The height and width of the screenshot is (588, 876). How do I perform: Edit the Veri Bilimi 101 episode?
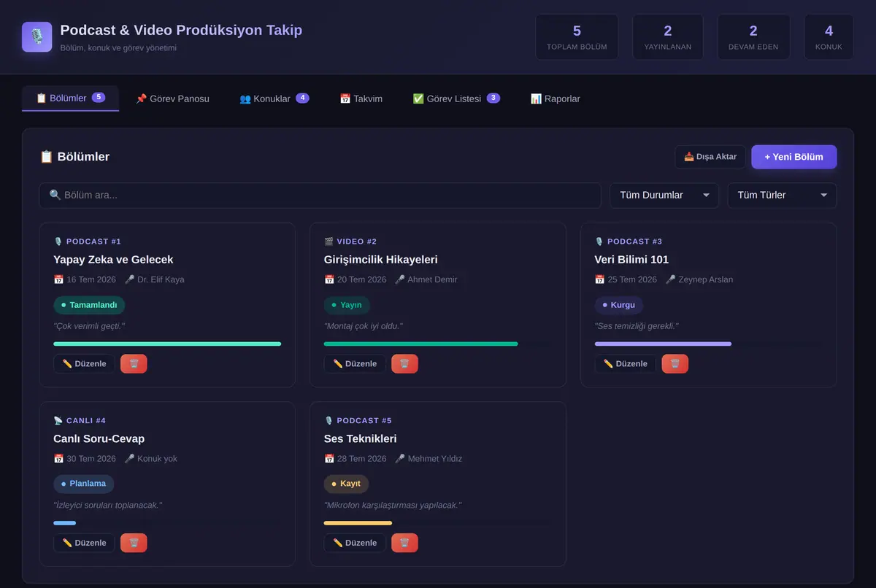click(626, 363)
